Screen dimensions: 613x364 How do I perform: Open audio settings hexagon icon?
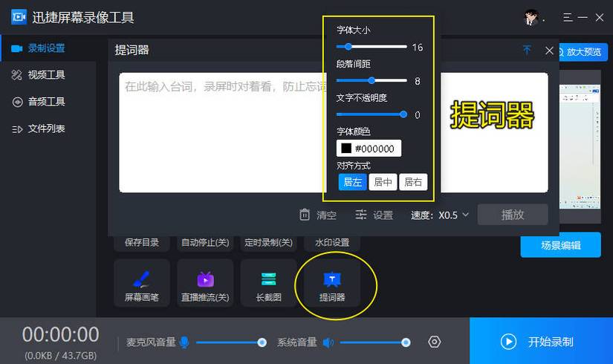(x=434, y=342)
